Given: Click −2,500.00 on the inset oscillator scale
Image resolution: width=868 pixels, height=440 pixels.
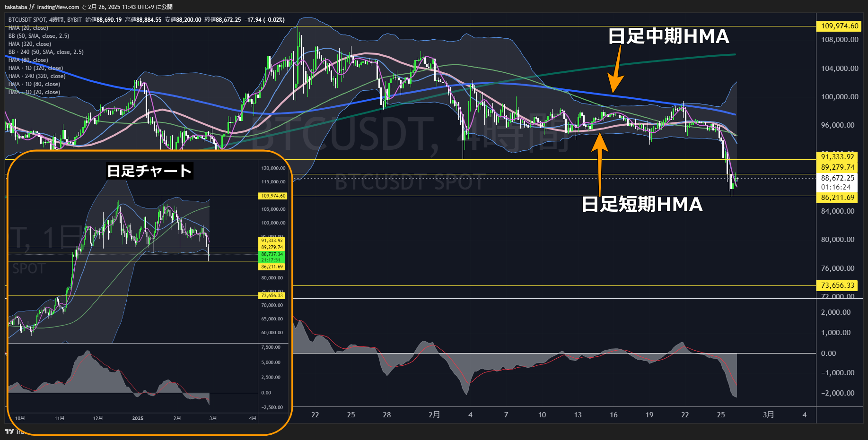Looking at the screenshot, I should pyautogui.click(x=272, y=407).
